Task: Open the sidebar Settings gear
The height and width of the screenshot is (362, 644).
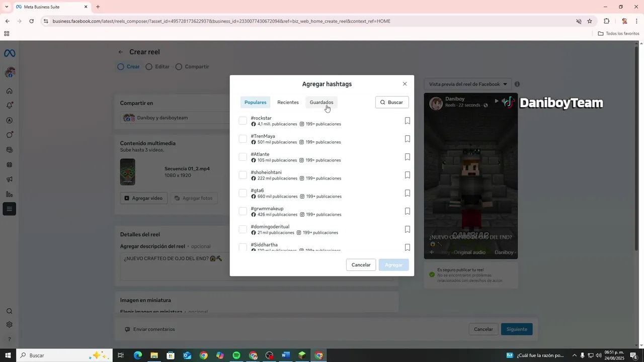Action: click(9, 325)
